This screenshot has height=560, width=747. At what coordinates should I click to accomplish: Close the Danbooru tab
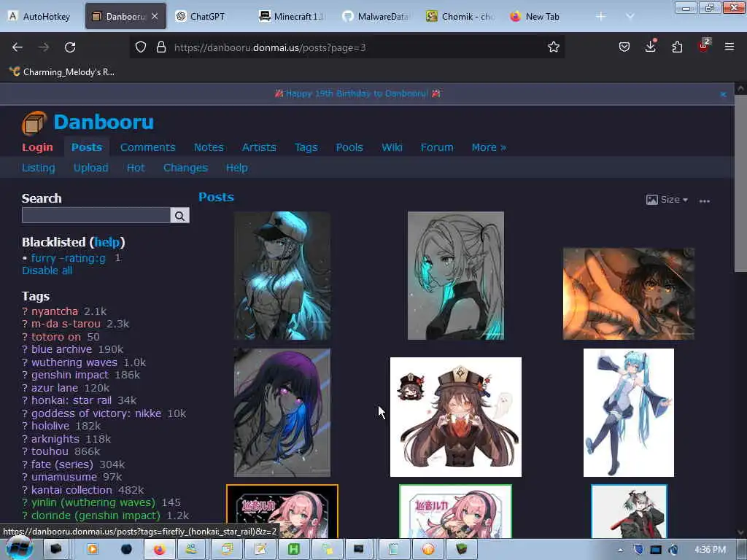coord(155,16)
